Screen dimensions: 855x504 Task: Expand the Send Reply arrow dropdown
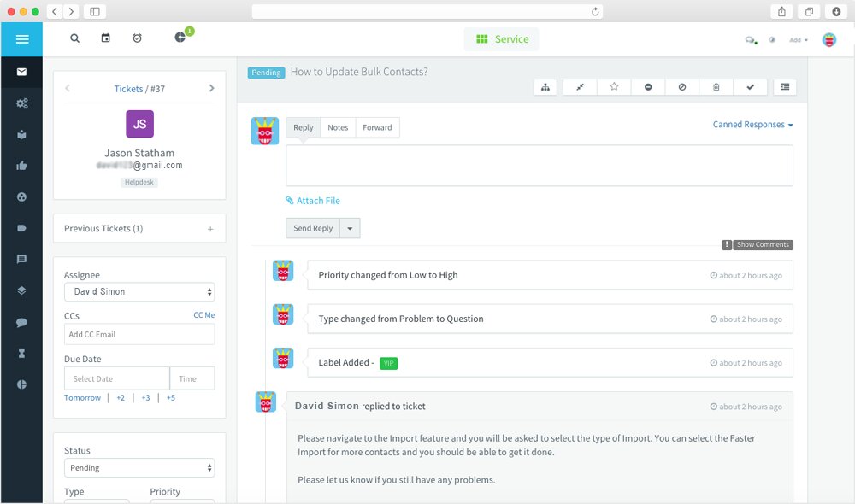coord(350,228)
